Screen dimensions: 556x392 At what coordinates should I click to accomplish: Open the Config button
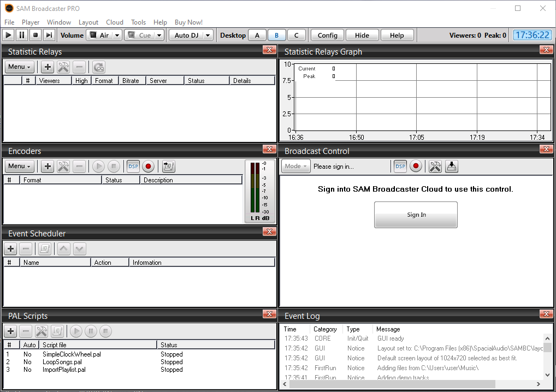click(327, 35)
